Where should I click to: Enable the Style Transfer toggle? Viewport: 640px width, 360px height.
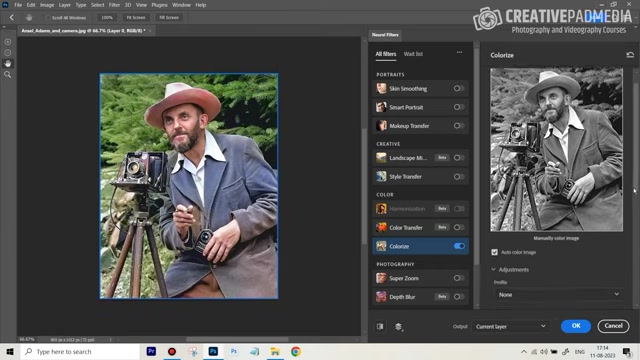point(458,176)
